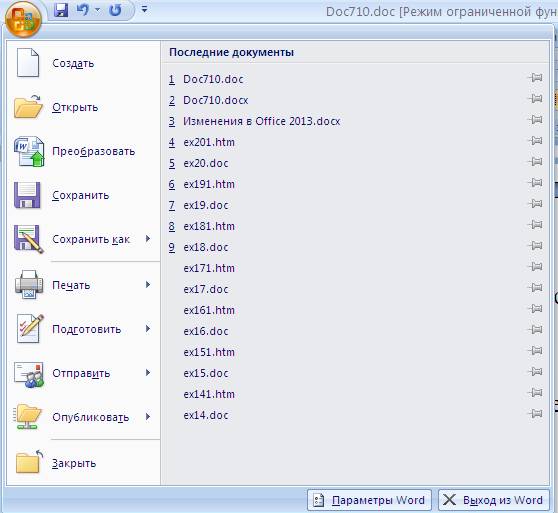The height and width of the screenshot is (513, 558).
Task: Toggle the pin for ex20.doc
Action: [535, 161]
